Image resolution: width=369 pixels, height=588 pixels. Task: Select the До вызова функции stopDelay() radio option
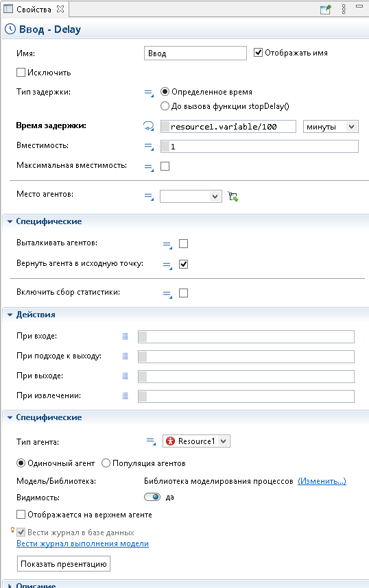pos(165,106)
